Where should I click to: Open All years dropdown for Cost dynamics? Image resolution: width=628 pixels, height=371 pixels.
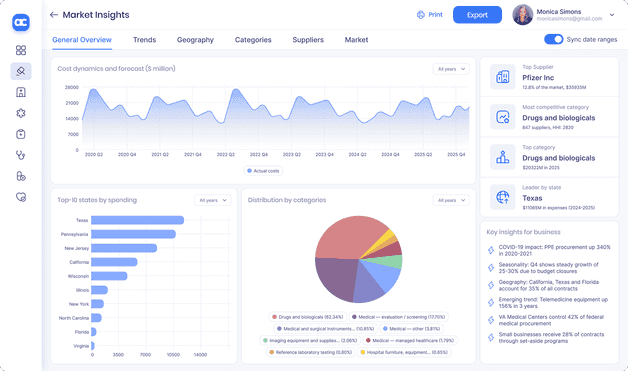tap(451, 69)
